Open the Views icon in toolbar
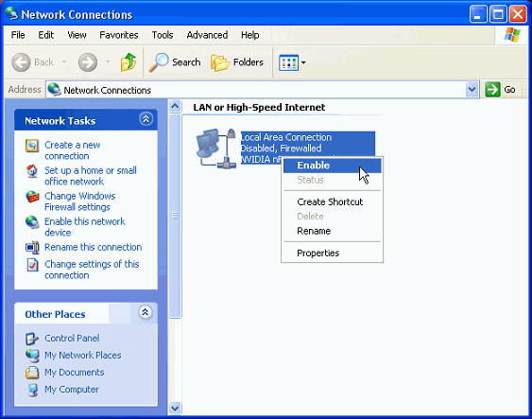The width and height of the screenshot is (532, 419). [288, 62]
